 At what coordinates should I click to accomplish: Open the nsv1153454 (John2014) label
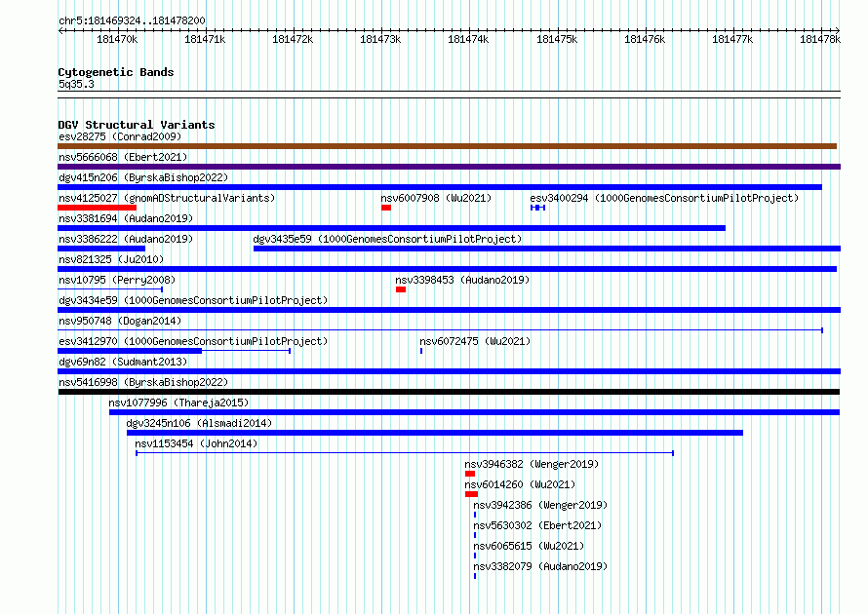(196, 443)
